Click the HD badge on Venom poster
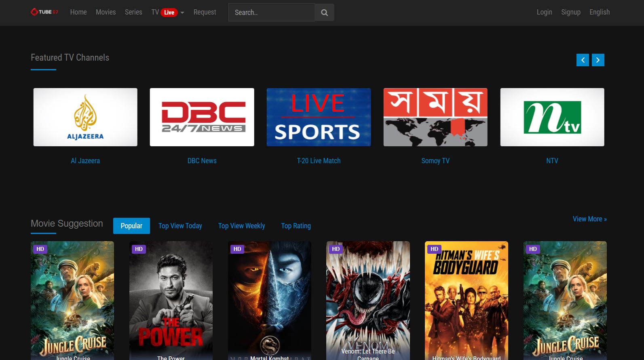This screenshot has height=360, width=644. 336,249
